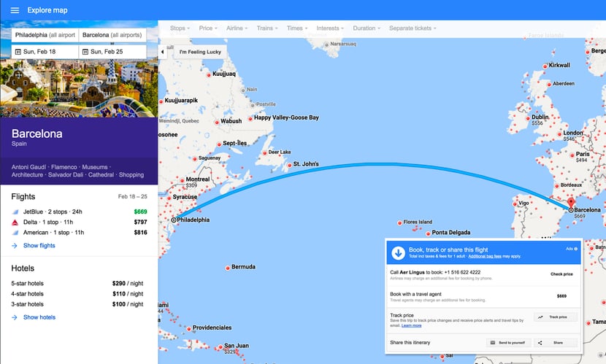This screenshot has height=364, width=606.
Task: Click the calendar icon beside Sun, Feb 25
Action: click(x=85, y=52)
